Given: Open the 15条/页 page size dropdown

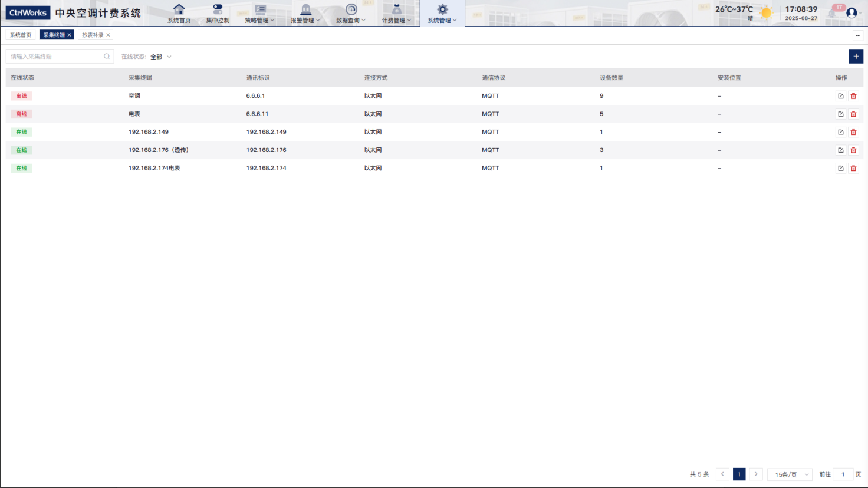Looking at the screenshot, I should pos(790,474).
